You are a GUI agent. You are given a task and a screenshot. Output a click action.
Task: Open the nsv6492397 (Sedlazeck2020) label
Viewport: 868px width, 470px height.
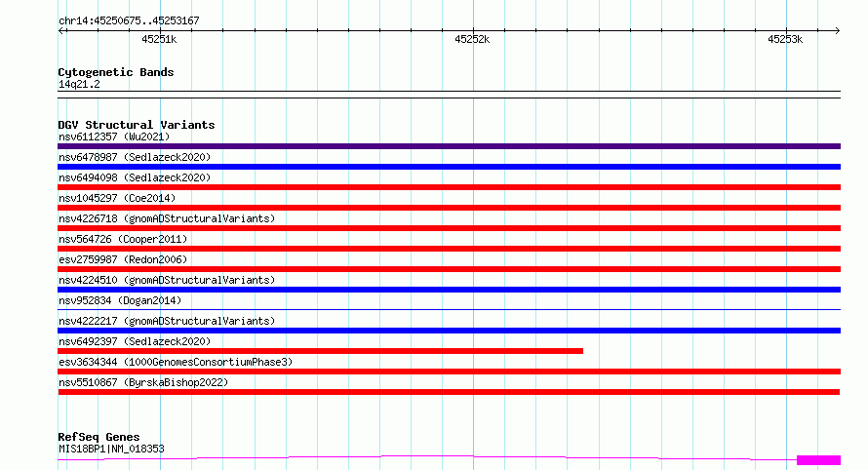[135, 341]
